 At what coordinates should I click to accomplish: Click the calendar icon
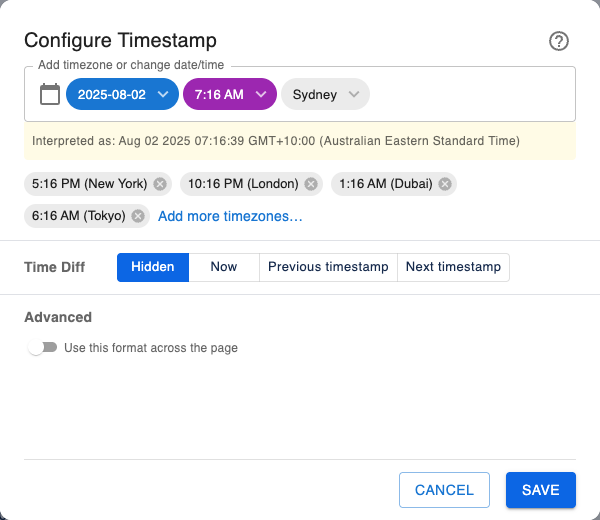[x=50, y=94]
